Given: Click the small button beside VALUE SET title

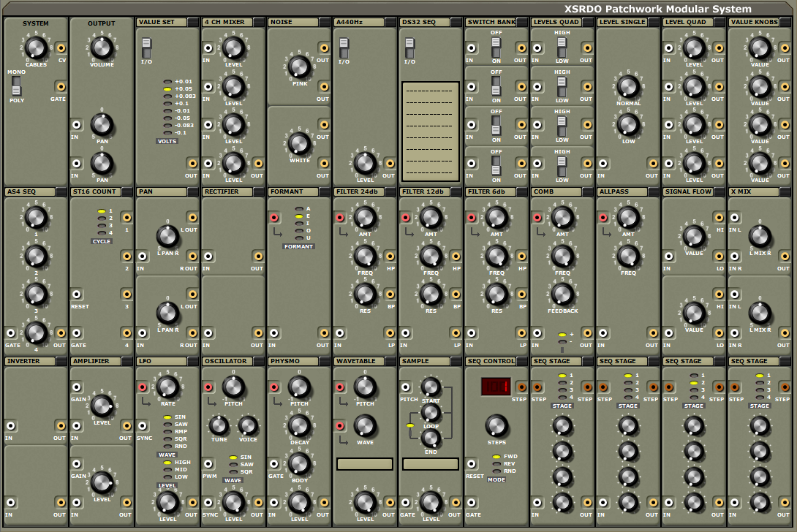Looking at the screenshot, I should (193, 23).
